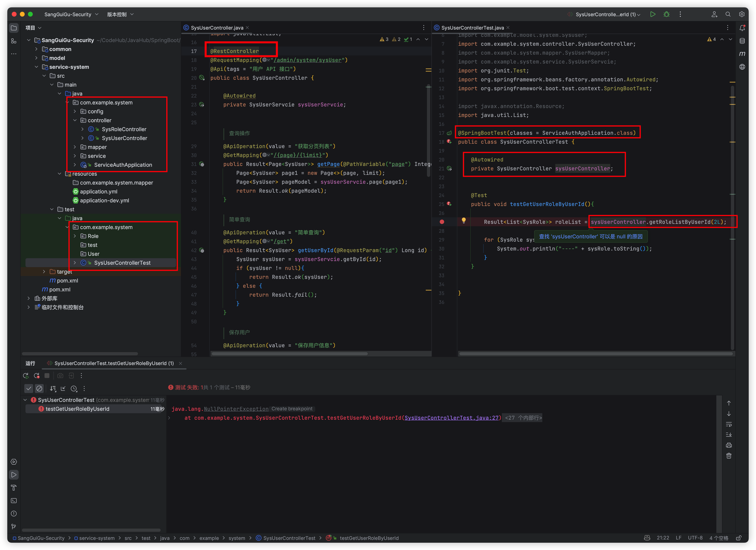756x550 pixels.
Task: Close the SysUserController.java tab
Action: pyautogui.click(x=247, y=28)
